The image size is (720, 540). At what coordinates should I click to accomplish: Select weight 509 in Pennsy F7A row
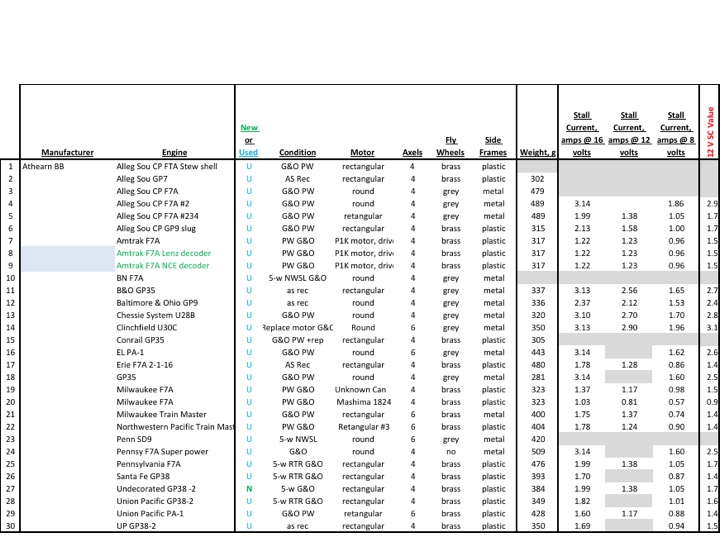(x=538, y=452)
